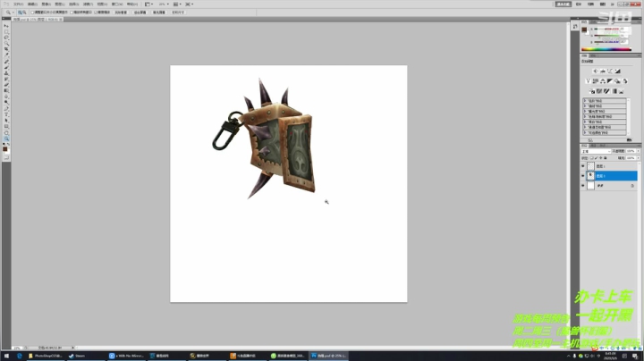Open the 窗口 (Window) menu
The width and height of the screenshot is (644, 361).
point(117,4)
